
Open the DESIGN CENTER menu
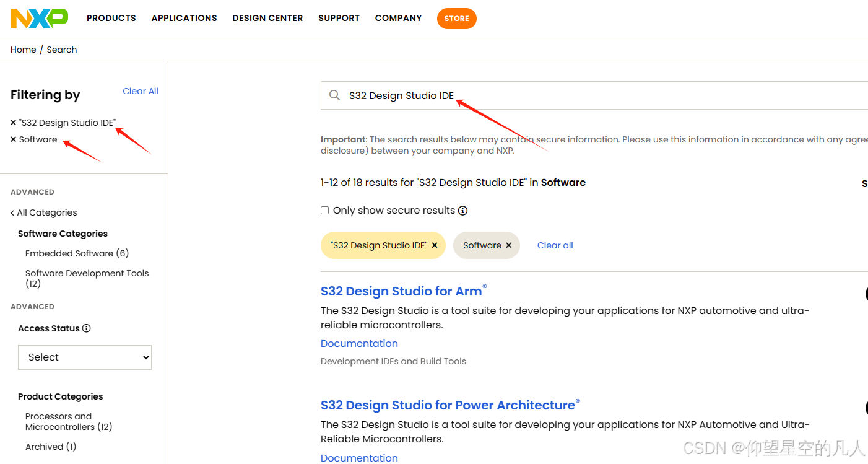click(x=267, y=18)
